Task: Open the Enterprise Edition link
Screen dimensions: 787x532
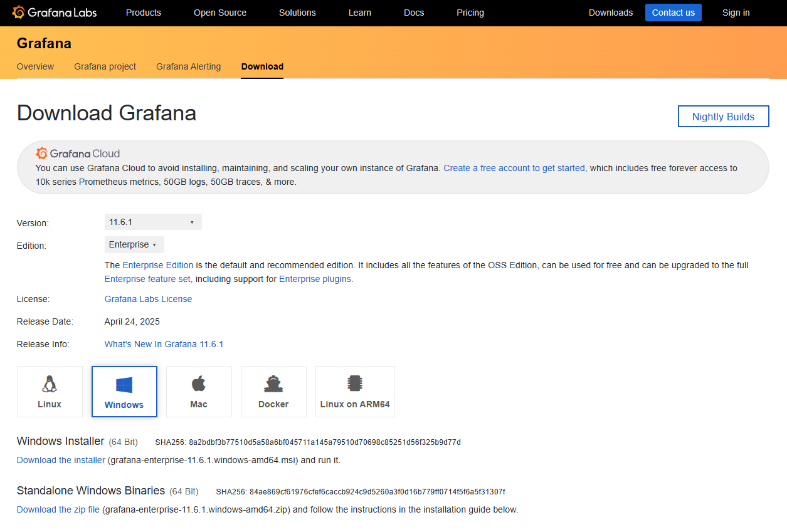Action: pos(158,265)
